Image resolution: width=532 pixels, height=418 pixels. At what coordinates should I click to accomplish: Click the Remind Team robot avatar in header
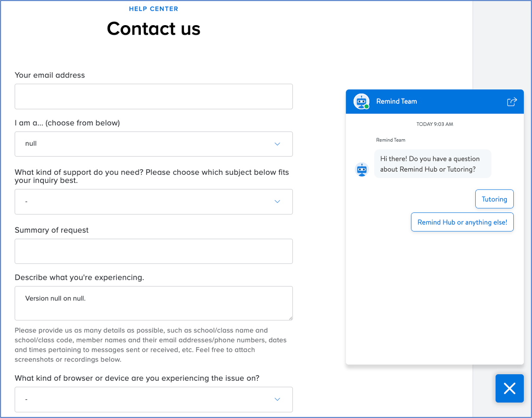pos(361,101)
